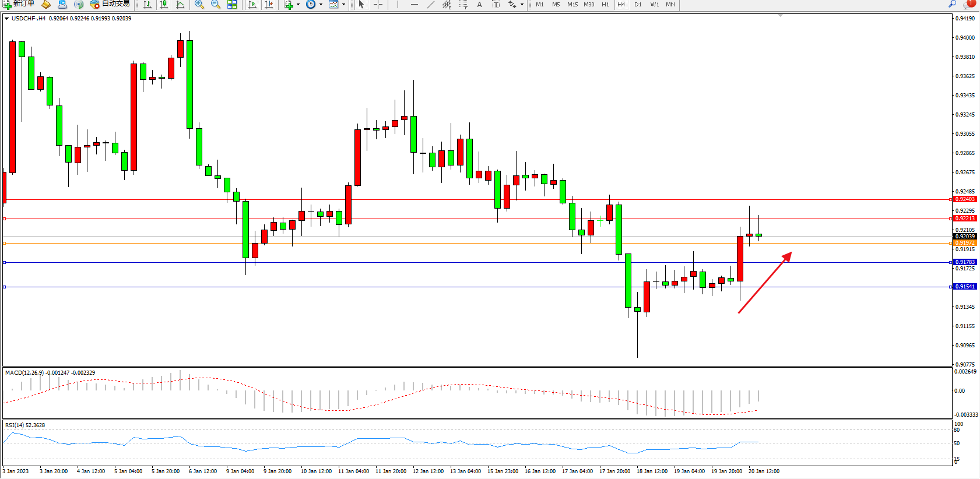The height and width of the screenshot is (479, 980).
Task: Click the Zoom Out magnifier icon
Action: 216,5
